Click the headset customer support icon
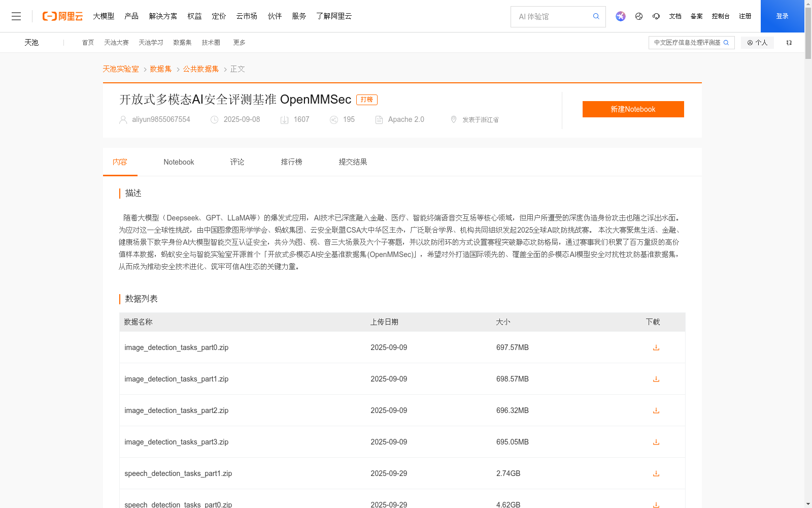The height and width of the screenshot is (508, 812). click(656, 16)
